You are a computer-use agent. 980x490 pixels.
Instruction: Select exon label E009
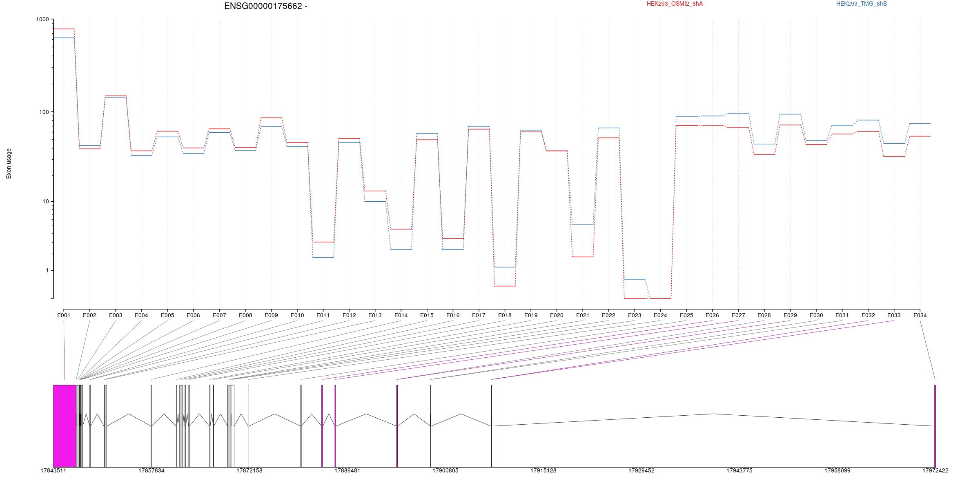[x=271, y=315]
